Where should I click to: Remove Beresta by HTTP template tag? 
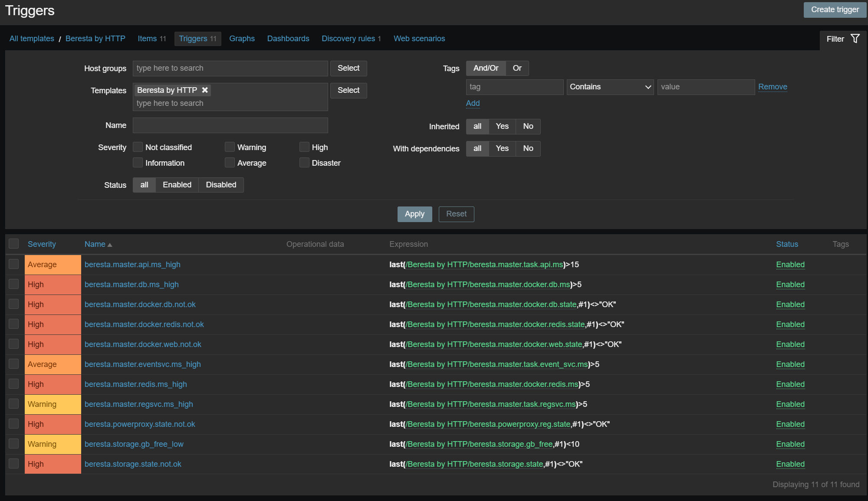tap(205, 90)
